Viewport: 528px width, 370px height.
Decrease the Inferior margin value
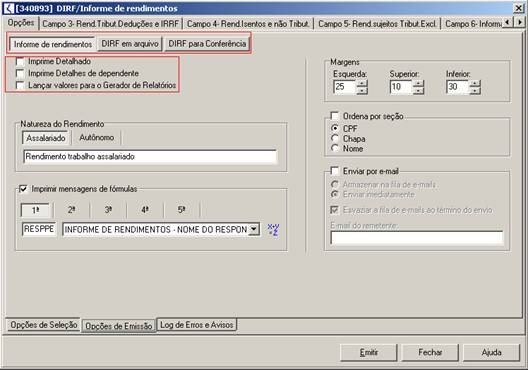[475, 90]
